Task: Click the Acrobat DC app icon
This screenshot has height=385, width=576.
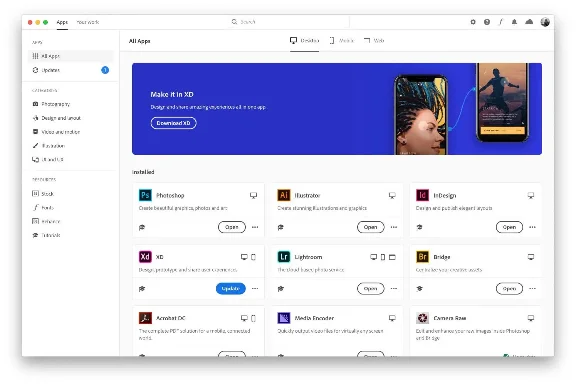Action: point(145,318)
